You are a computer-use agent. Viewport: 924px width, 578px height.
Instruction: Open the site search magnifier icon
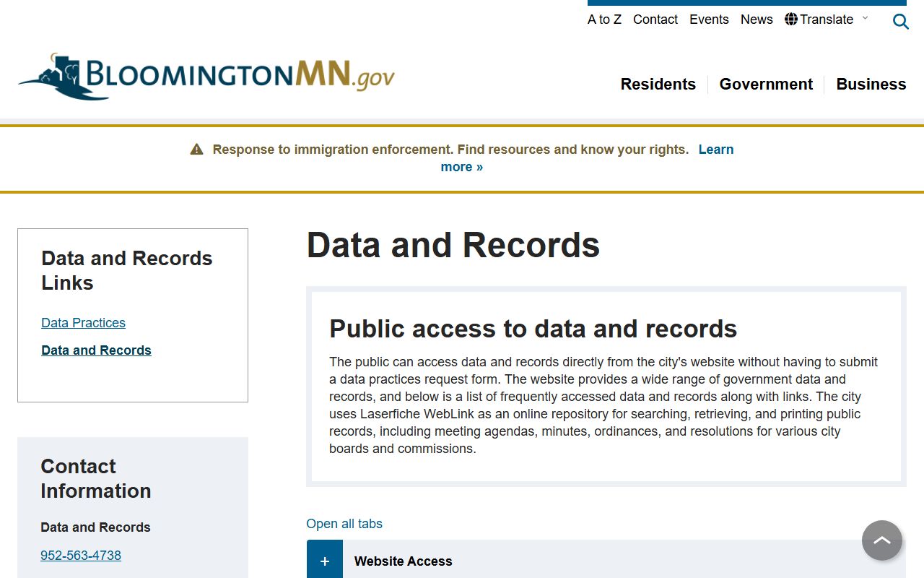pyautogui.click(x=900, y=22)
